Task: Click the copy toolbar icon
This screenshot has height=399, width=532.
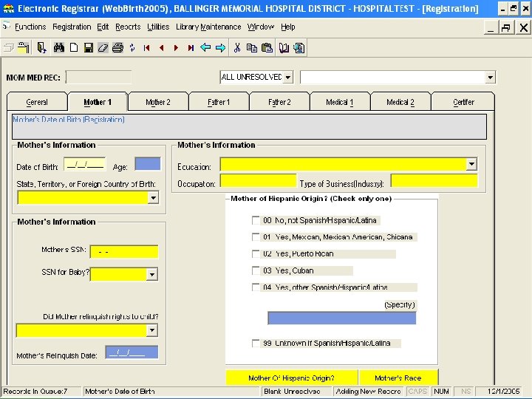Action: point(252,48)
